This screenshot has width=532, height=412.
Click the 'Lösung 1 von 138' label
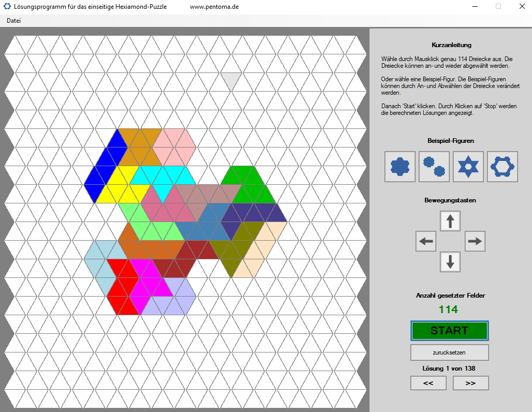click(449, 369)
